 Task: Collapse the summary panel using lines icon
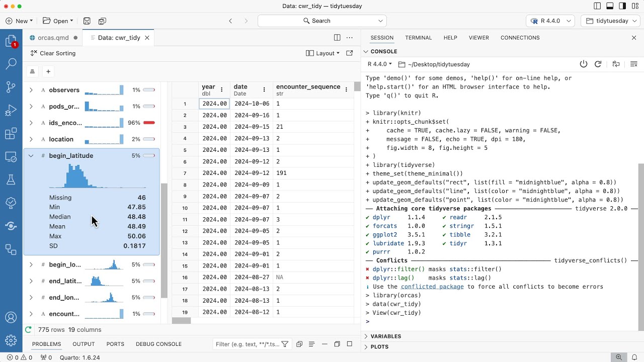(32, 71)
